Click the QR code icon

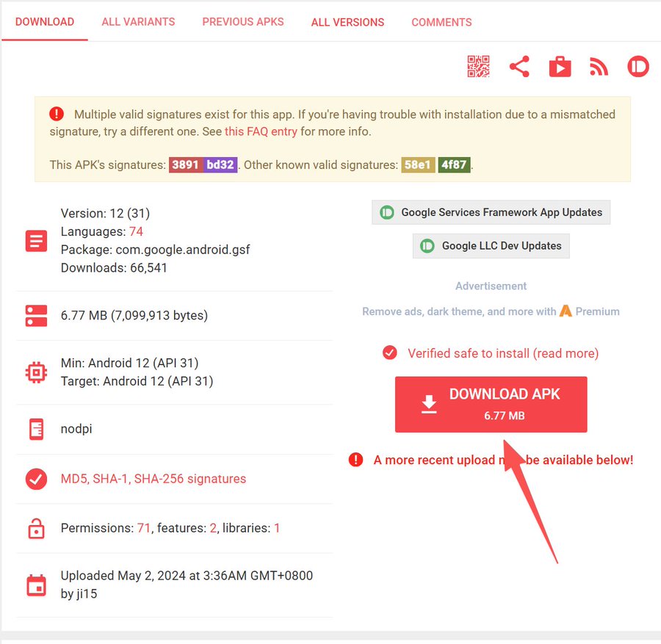coord(478,67)
